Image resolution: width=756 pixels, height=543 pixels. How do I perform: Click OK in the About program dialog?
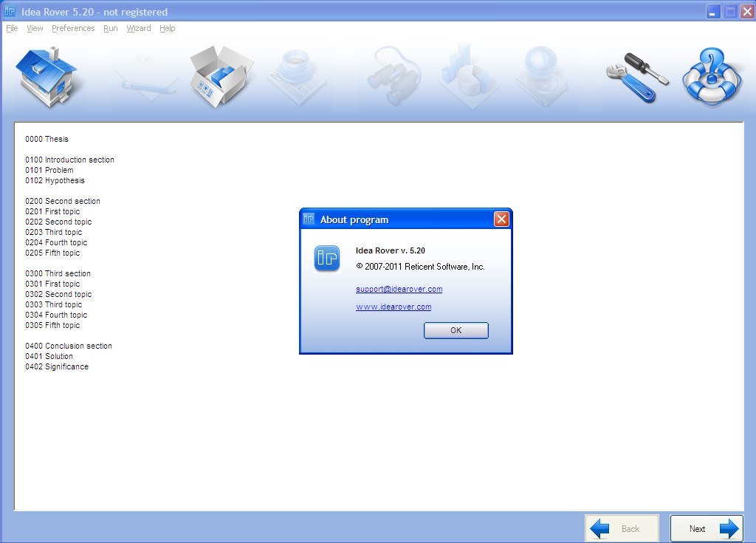click(x=456, y=331)
